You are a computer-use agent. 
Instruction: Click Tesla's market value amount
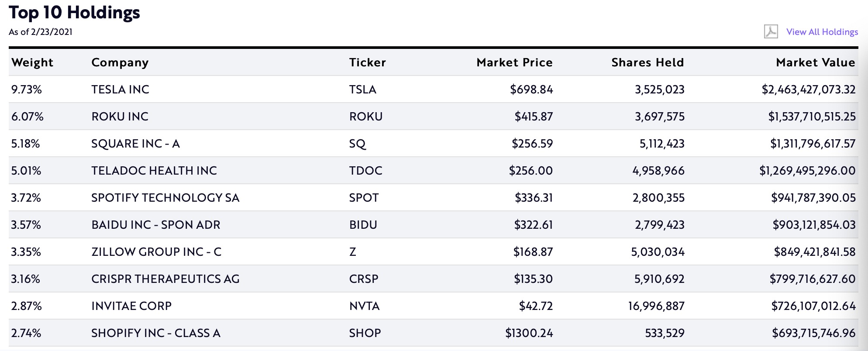coord(808,89)
